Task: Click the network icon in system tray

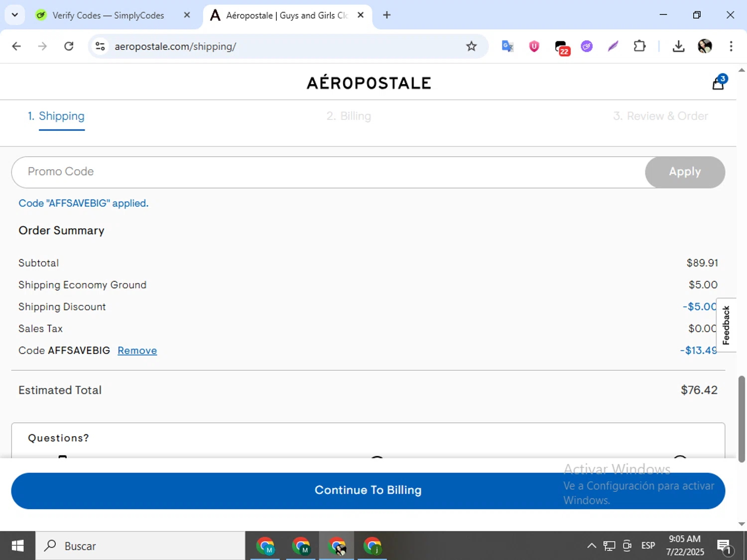Action: tap(609, 546)
